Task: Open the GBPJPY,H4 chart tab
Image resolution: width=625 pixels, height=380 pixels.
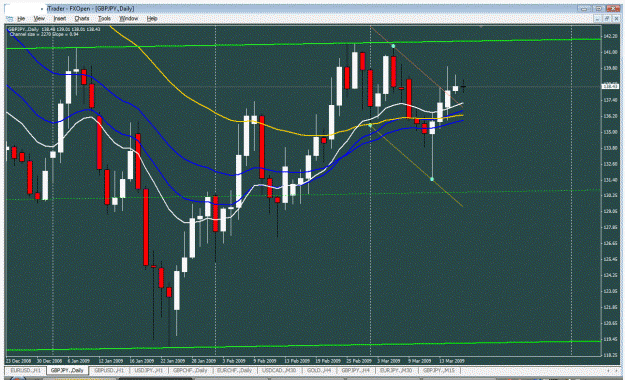Action: tap(356, 370)
